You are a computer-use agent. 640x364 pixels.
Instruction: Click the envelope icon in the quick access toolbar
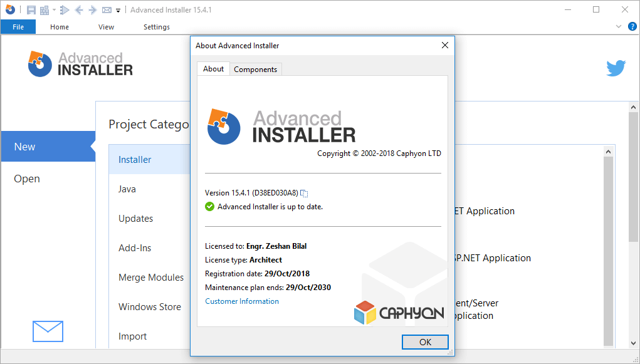click(107, 10)
